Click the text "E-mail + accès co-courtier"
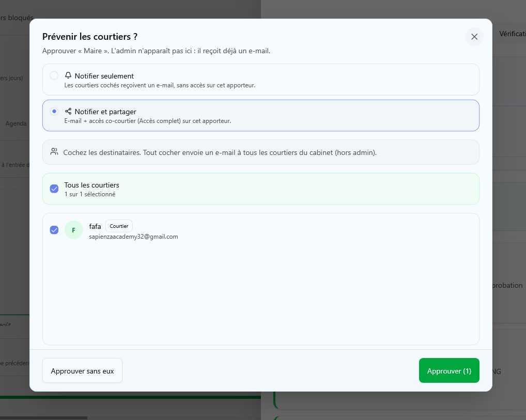 click(x=100, y=121)
